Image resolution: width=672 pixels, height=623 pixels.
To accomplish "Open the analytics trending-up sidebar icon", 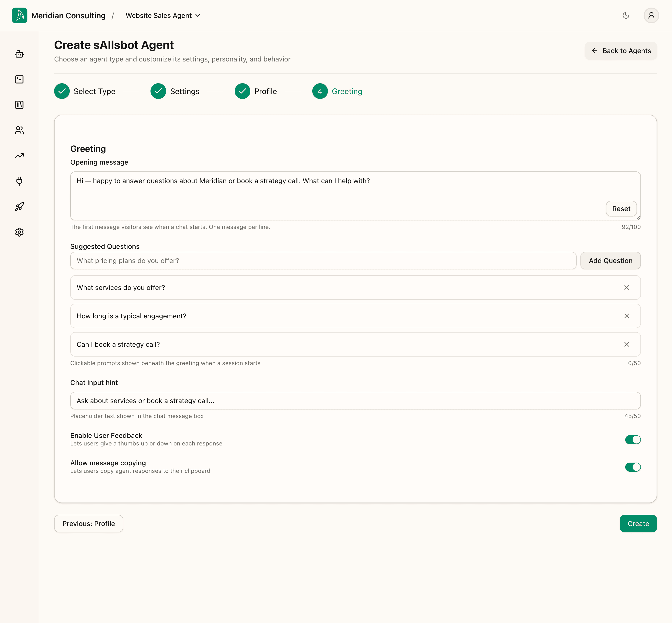I will pos(20,156).
